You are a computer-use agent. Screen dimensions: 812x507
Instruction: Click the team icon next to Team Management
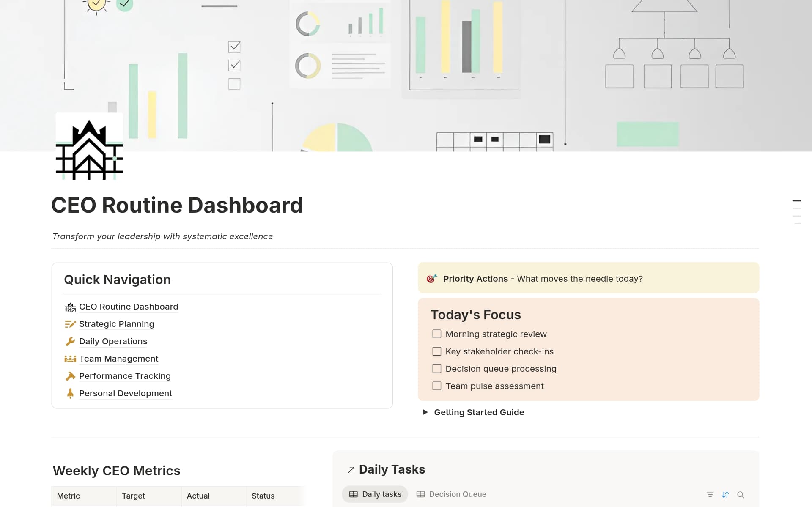70,359
